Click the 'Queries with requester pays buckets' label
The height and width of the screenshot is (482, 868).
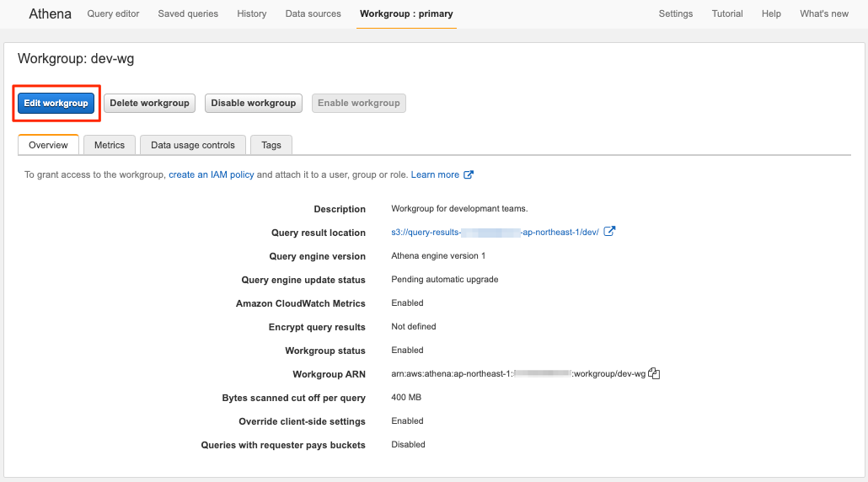tap(283, 446)
